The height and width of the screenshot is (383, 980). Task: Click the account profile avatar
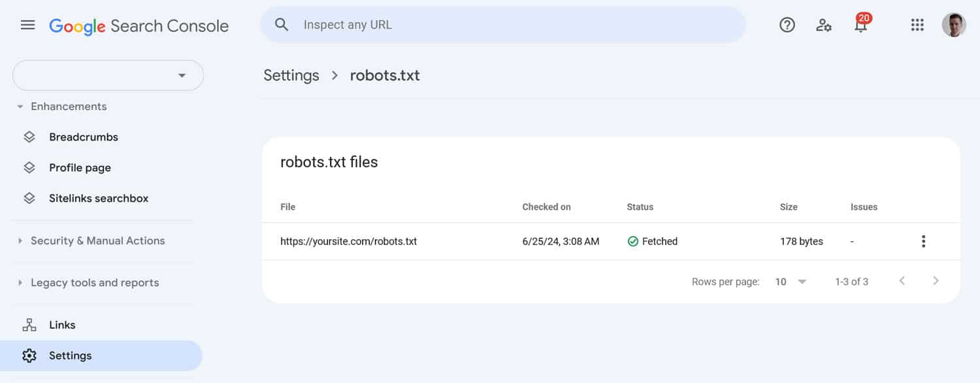point(953,25)
